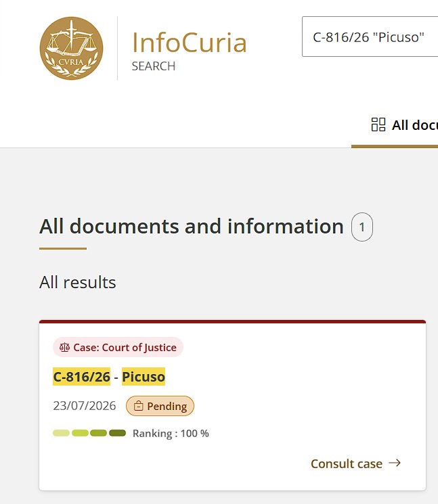
Task: Open the Consult case link
Action: point(347,463)
